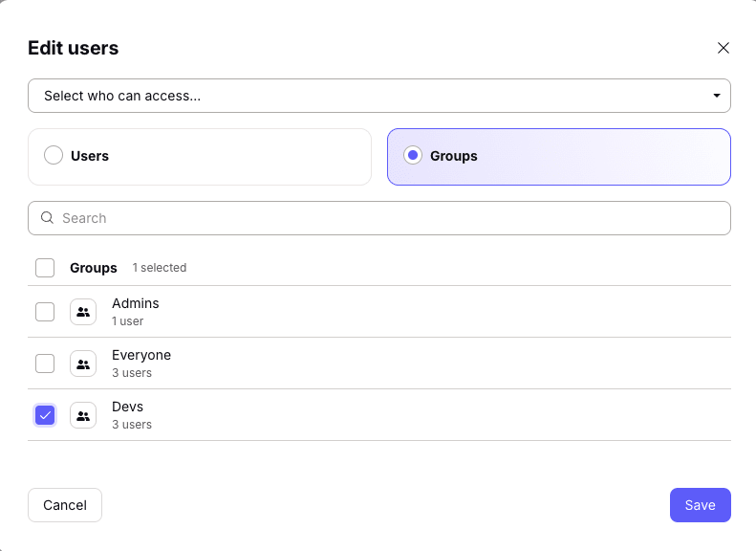Open the 'Select who can access' dropdown

[379, 96]
